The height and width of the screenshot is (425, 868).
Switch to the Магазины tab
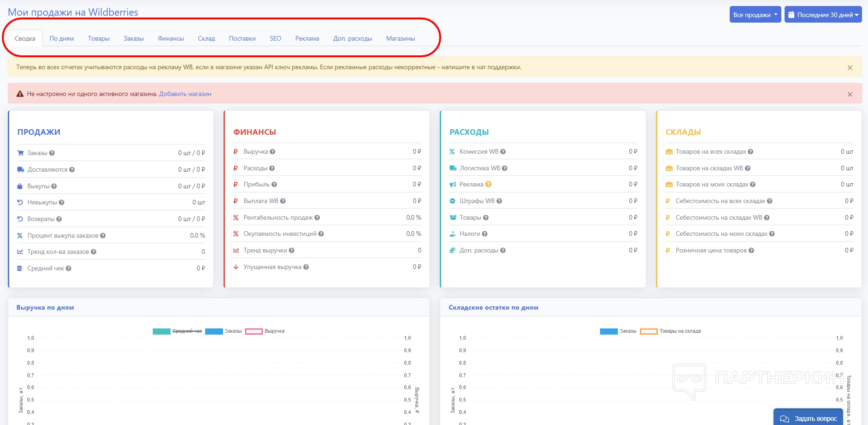401,38
